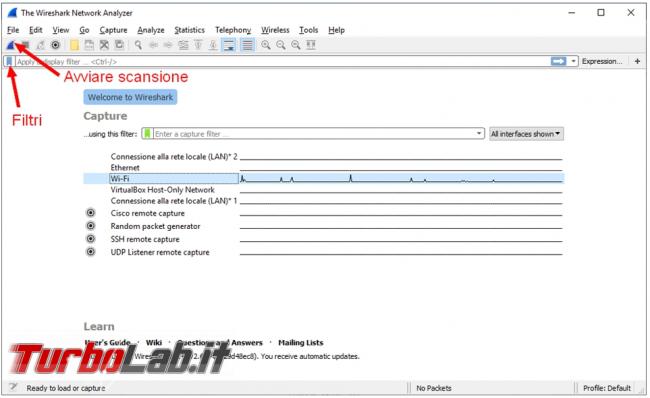This screenshot has width=650, height=398.
Task: Zoom out the packet text
Action: [281, 44]
